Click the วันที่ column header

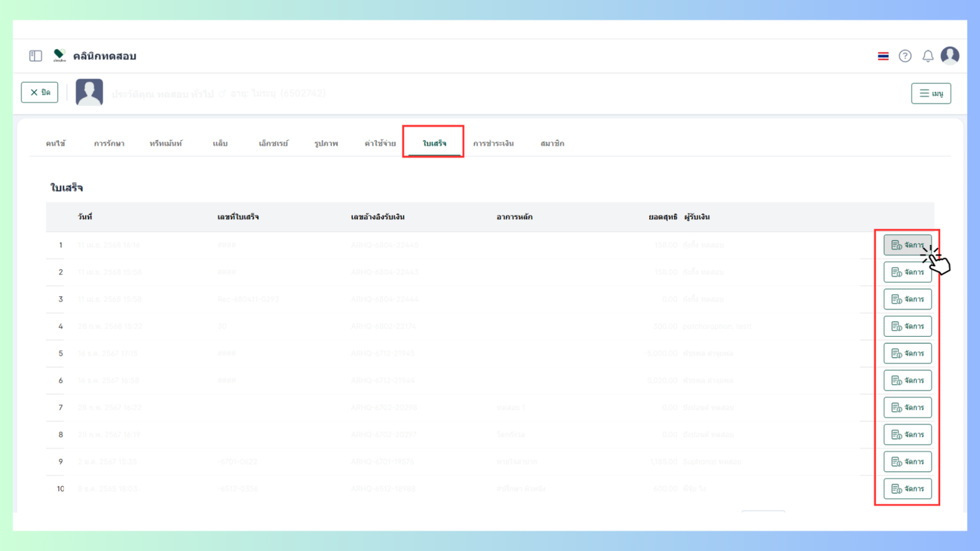[x=85, y=217]
